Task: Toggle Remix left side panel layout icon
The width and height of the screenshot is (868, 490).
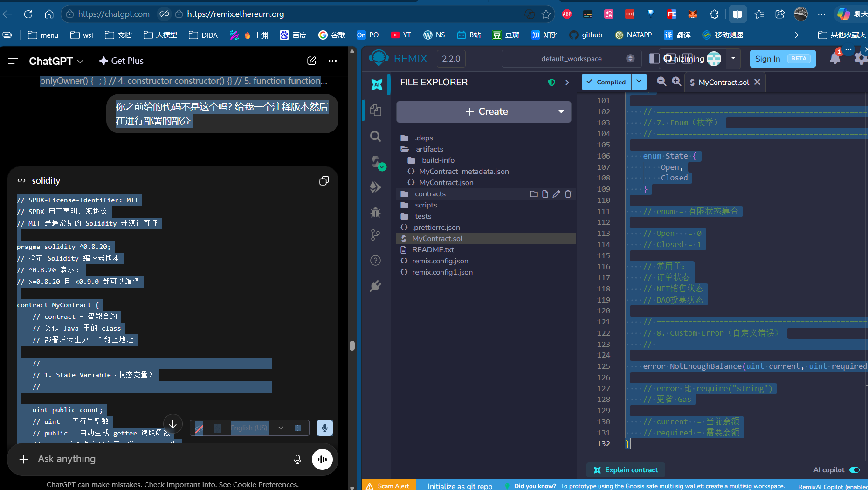Action: point(654,58)
